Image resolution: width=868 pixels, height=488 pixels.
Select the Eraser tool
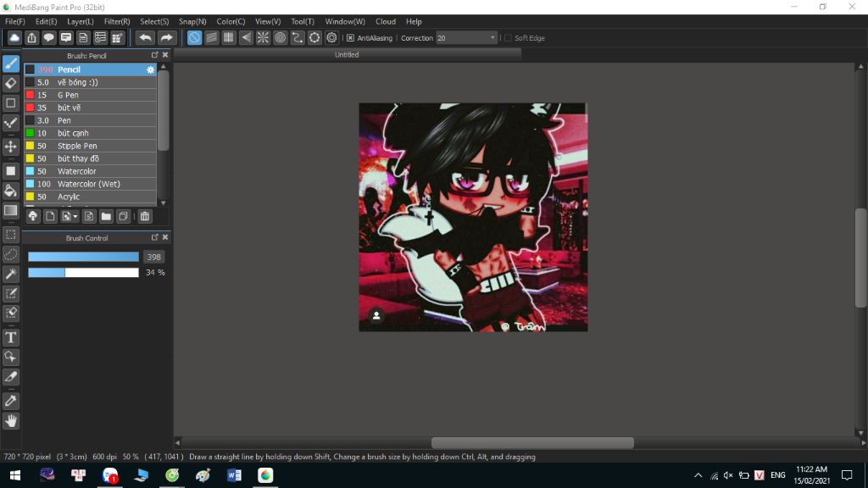10,84
